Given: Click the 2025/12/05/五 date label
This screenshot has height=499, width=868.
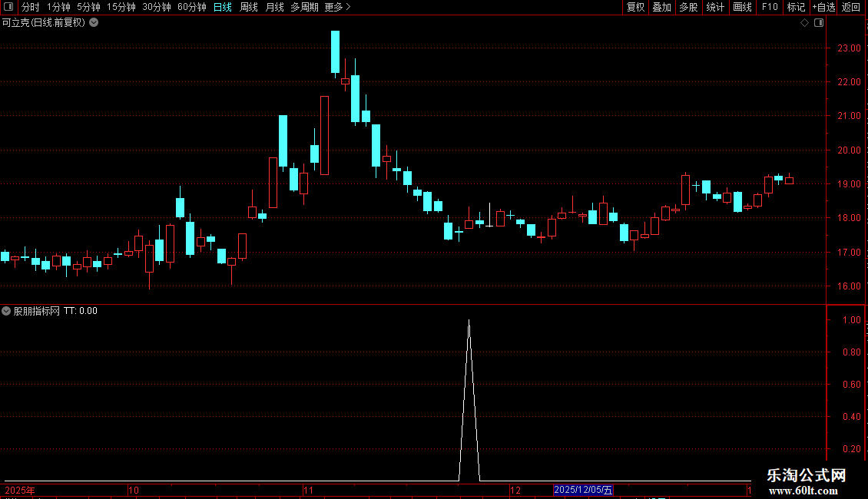Looking at the screenshot, I should [x=584, y=490].
